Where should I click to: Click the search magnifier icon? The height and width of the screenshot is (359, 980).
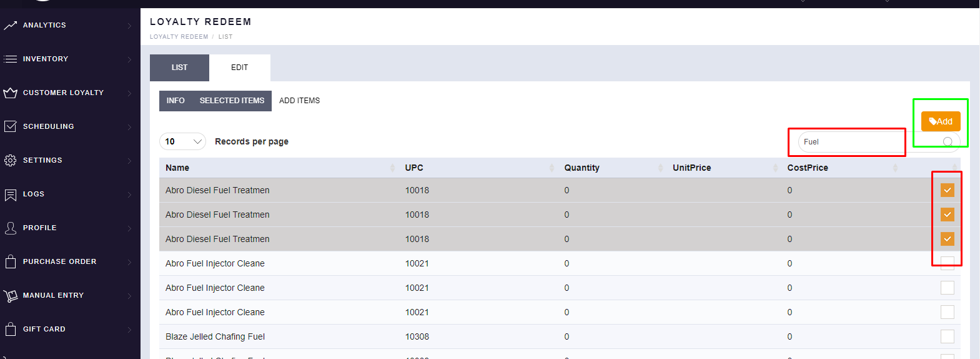pyautogui.click(x=948, y=142)
